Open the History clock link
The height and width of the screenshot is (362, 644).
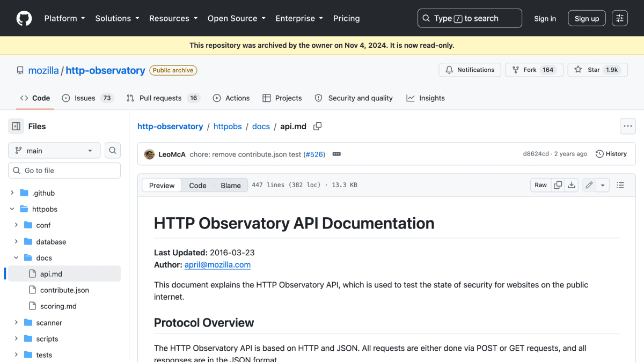point(611,154)
